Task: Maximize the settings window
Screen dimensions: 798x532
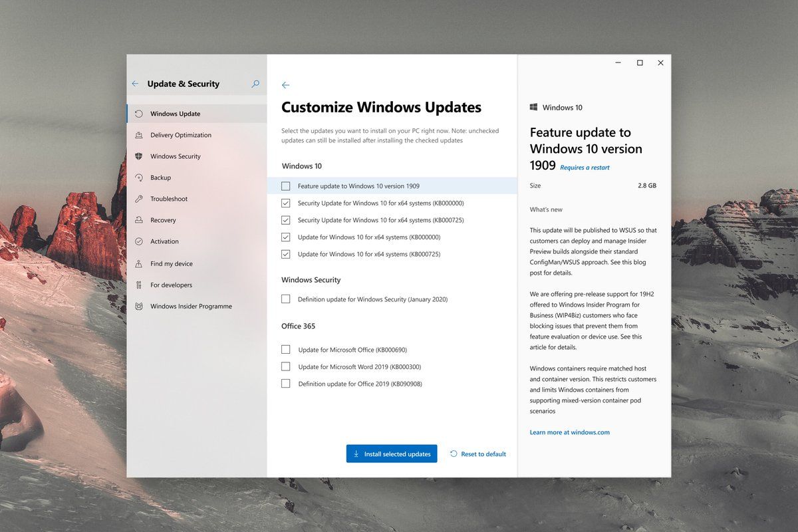Action: pos(640,63)
